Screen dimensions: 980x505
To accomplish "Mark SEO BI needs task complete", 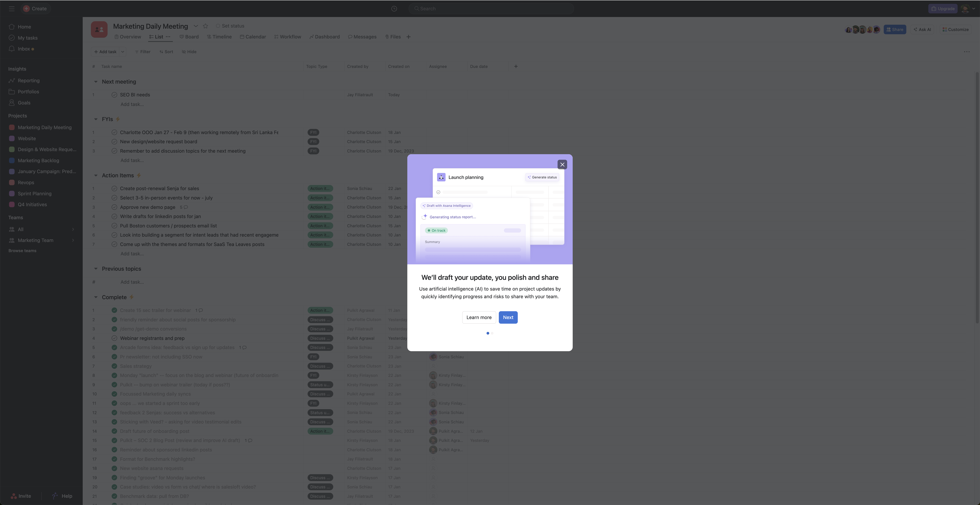I will coord(114,95).
